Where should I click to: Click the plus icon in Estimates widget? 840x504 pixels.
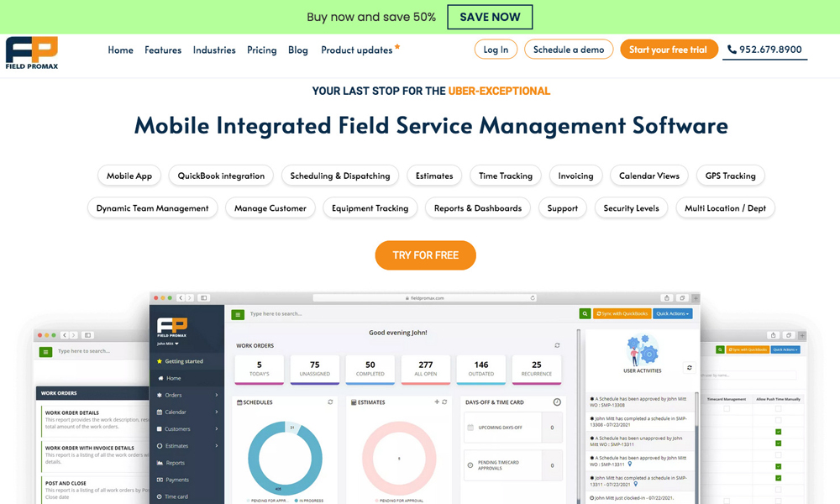tap(437, 402)
